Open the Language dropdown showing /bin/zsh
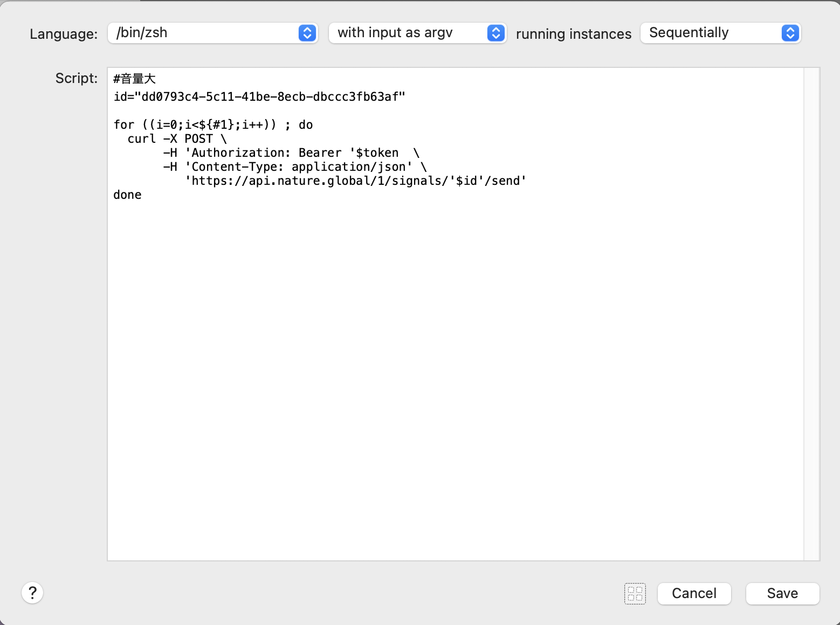This screenshot has height=625, width=840. [213, 33]
